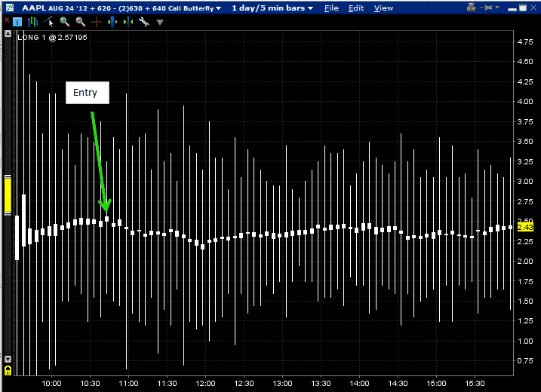Toggle the crosshair tool icon
The height and width of the screenshot is (392, 541).
97,22
